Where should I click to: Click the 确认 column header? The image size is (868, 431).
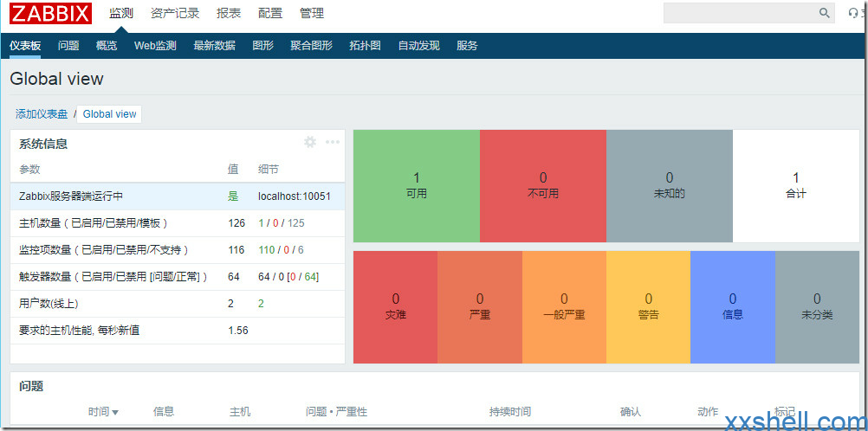(631, 412)
